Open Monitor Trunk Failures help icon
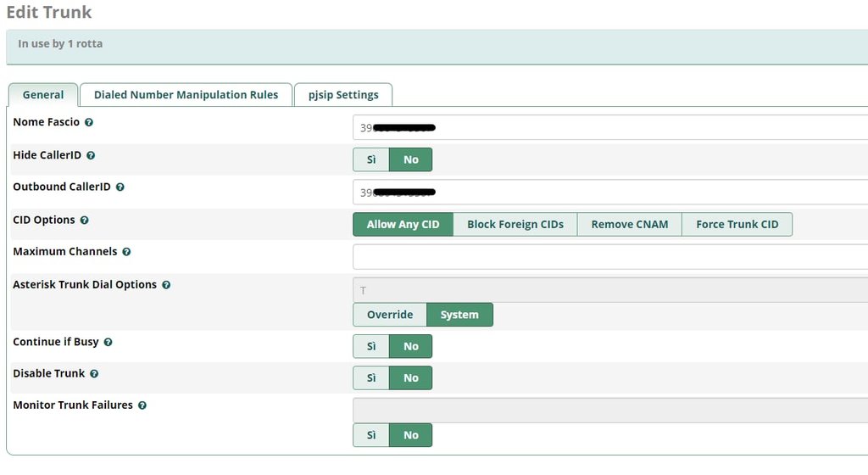This screenshot has height=475, width=868. [142, 405]
